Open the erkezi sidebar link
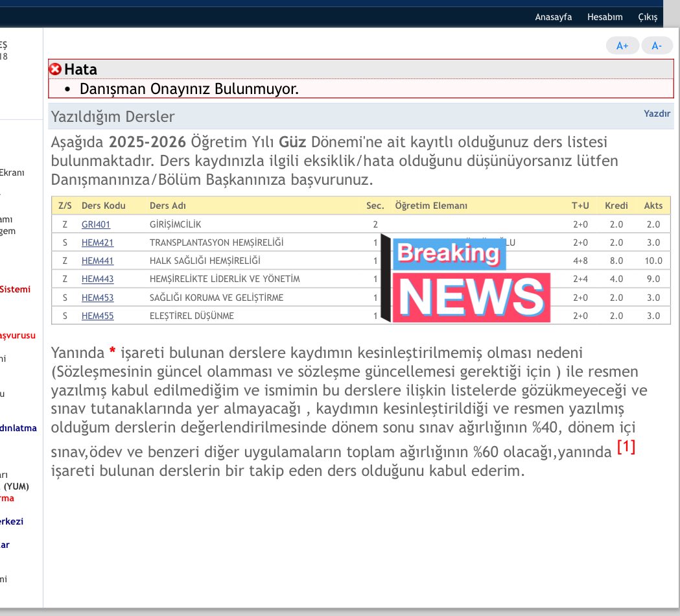This screenshot has height=616, width=680. coord(12,521)
